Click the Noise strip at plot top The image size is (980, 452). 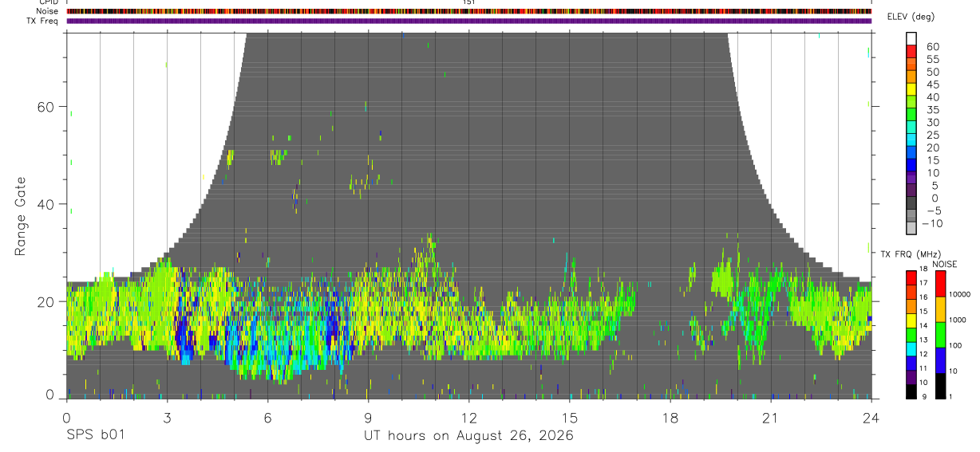pos(469,12)
